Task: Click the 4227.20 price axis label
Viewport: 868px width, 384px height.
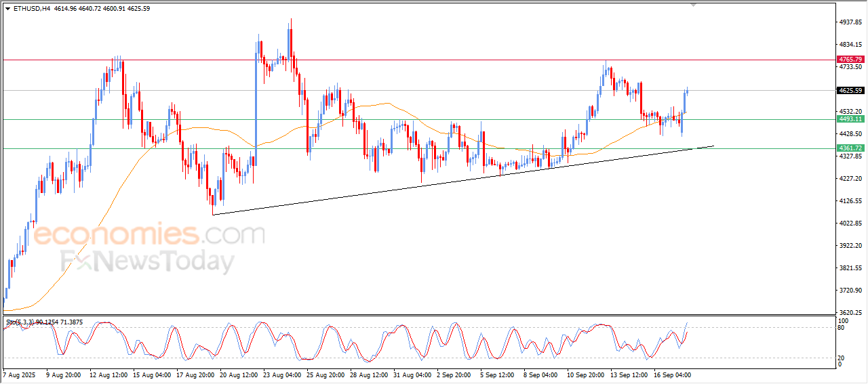Action: (850, 179)
